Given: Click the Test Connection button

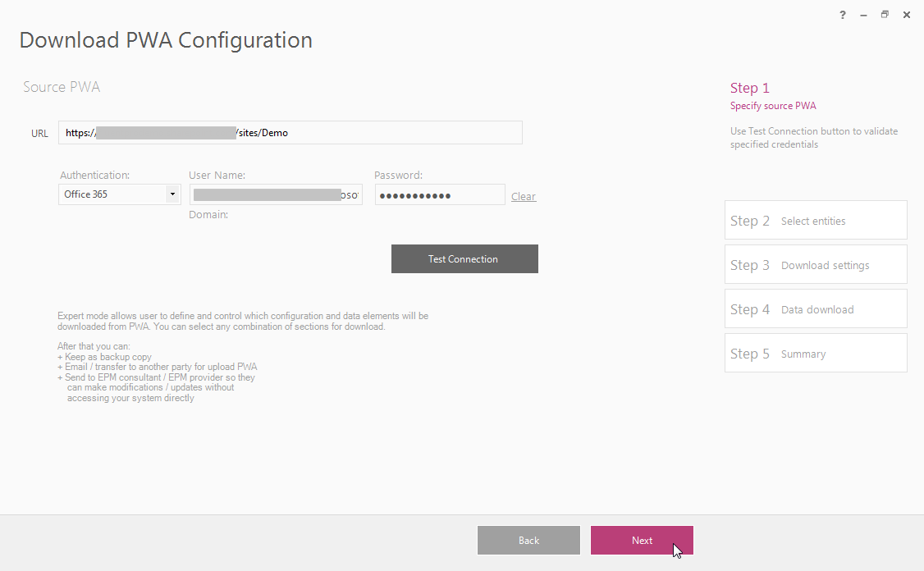Looking at the screenshot, I should tap(464, 258).
